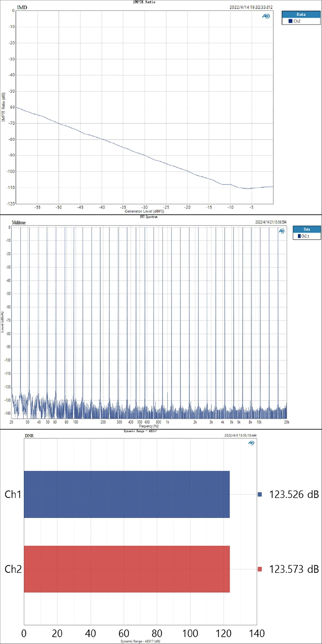Screen dimensions: 322x644
Task: Select the blue Ch1 dynamic range bar
Action: (127, 494)
